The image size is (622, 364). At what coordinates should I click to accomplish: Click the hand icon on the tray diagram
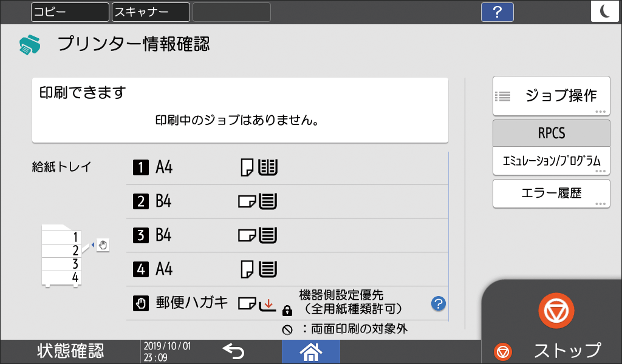coord(103,246)
